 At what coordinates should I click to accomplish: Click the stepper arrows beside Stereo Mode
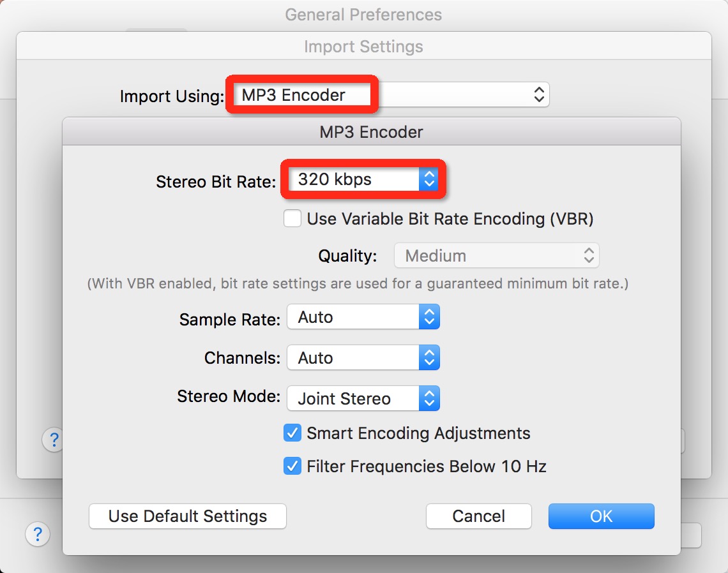click(x=429, y=398)
